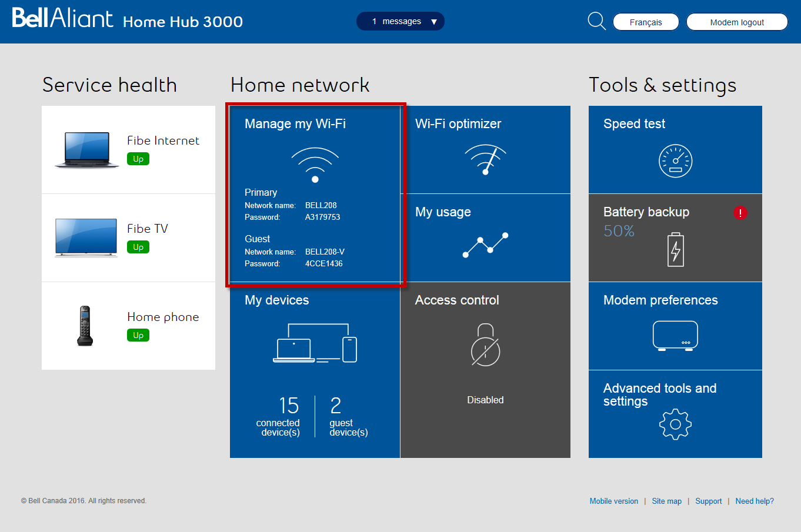Click the red alert icon on Battery backup
Viewport: 801px width, 532px height.
[x=740, y=213]
